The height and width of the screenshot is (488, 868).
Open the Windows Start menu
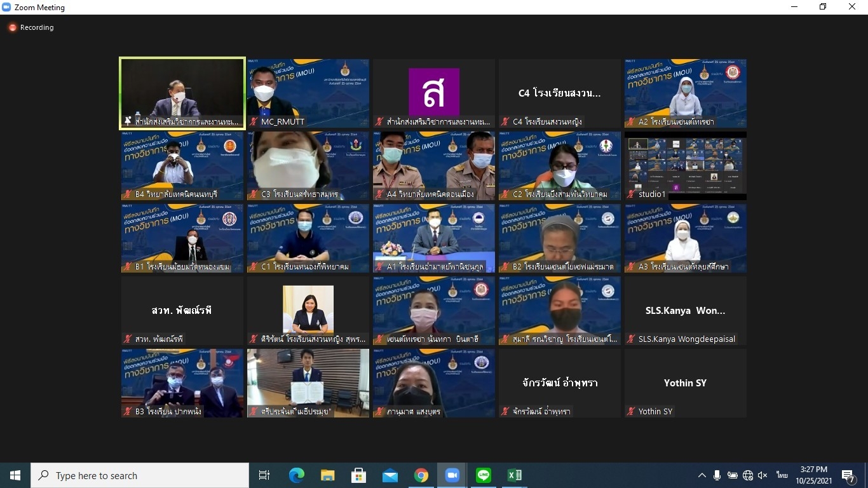click(x=15, y=475)
